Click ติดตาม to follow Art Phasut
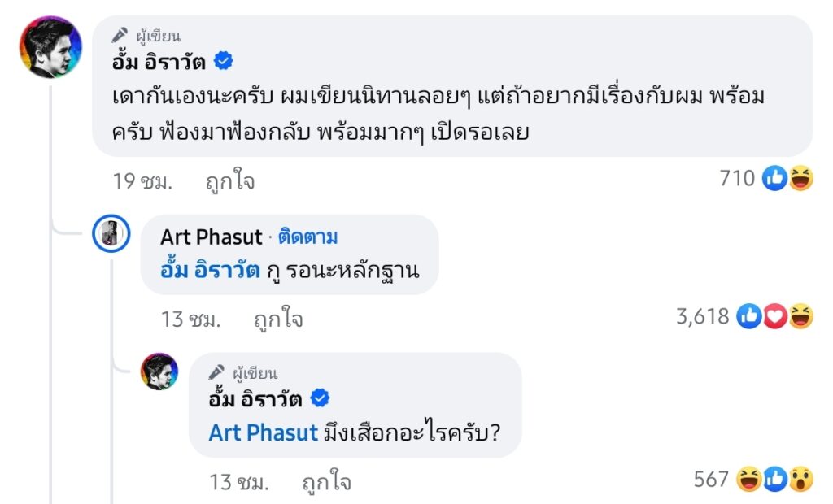Screen dimensions: 833x504 307,237
